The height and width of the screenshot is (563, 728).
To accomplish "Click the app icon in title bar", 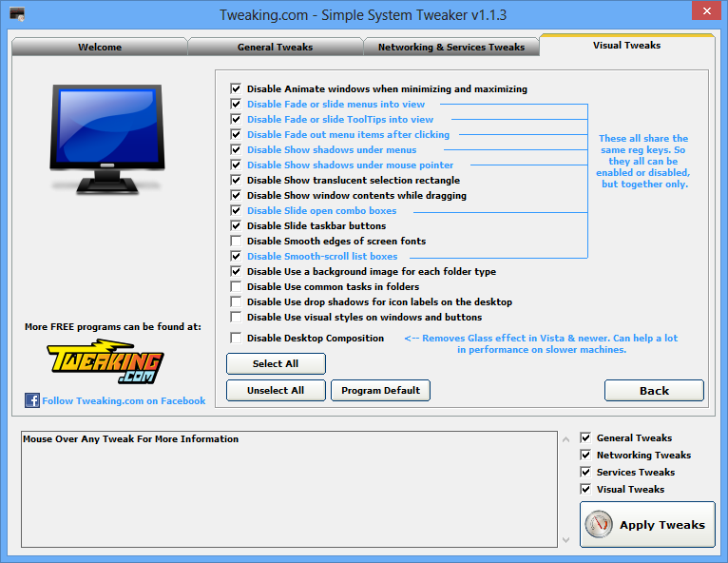I will tap(17, 14).
